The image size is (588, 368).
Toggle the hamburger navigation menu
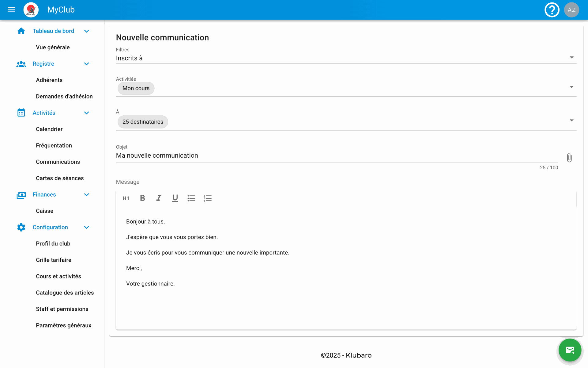(11, 10)
